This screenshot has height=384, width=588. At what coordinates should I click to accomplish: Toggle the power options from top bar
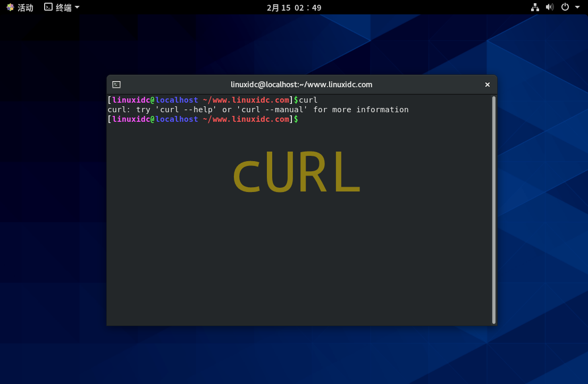click(565, 7)
